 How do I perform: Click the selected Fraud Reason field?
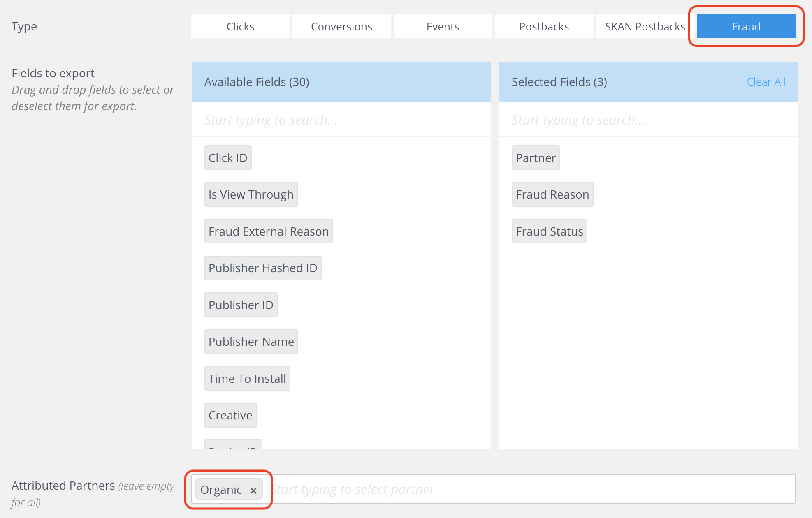pyautogui.click(x=552, y=194)
